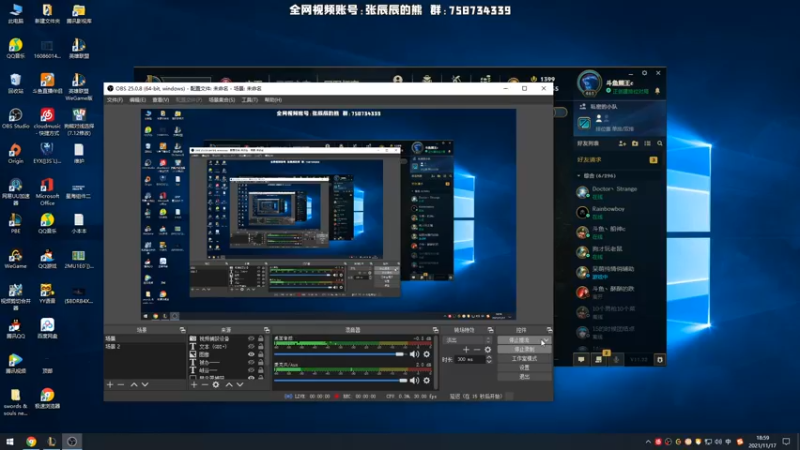Adjust transition duration stepper arrows
This screenshot has height=450, width=800.
pos(489,359)
